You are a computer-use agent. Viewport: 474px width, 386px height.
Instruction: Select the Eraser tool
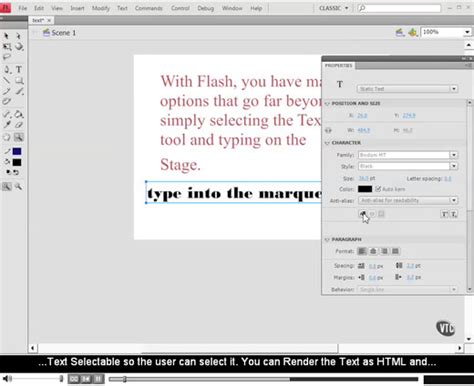coord(19,125)
